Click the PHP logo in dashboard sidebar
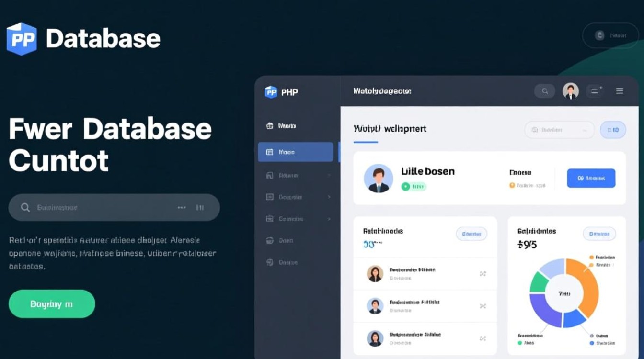This screenshot has height=359, width=644. (271, 91)
